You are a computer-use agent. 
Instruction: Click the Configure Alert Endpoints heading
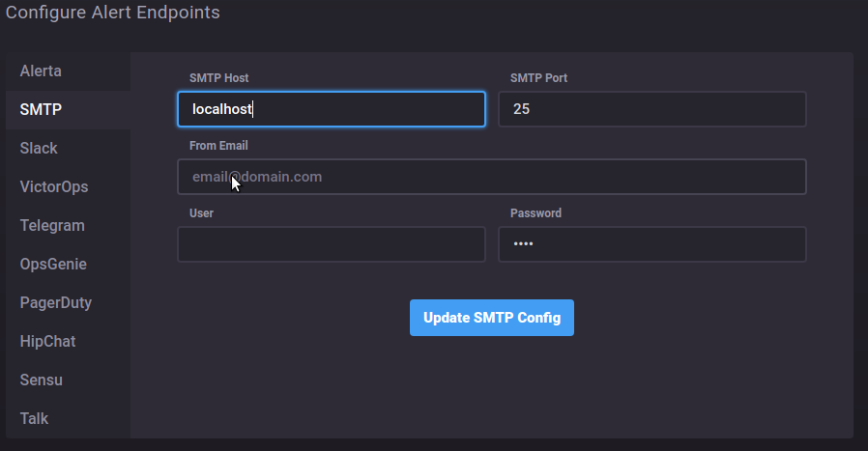pyautogui.click(x=113, y=13)
